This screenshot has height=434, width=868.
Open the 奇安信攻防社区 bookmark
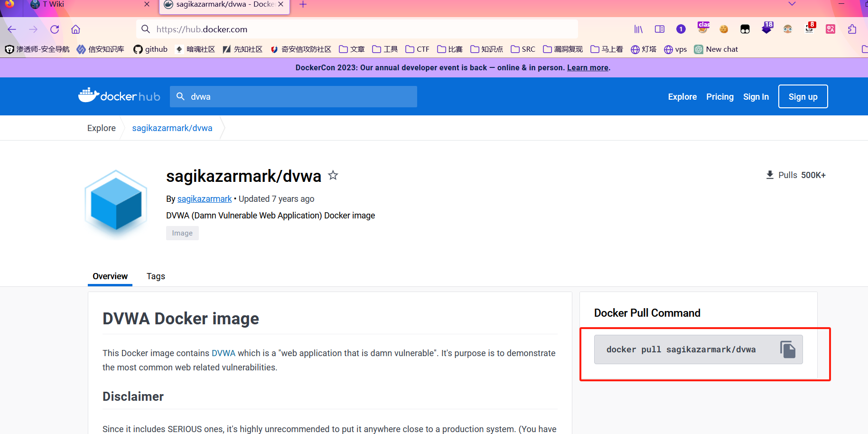(301, 49)
